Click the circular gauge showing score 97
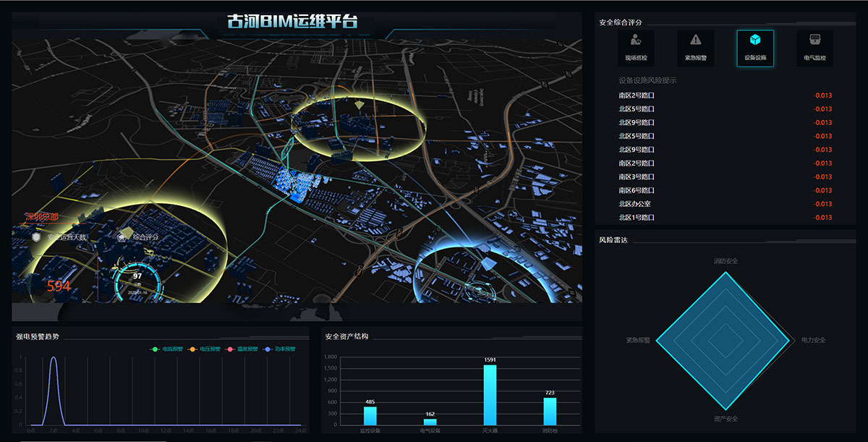Viewport: 868px width, 442px height. click(x=137, y=280)
